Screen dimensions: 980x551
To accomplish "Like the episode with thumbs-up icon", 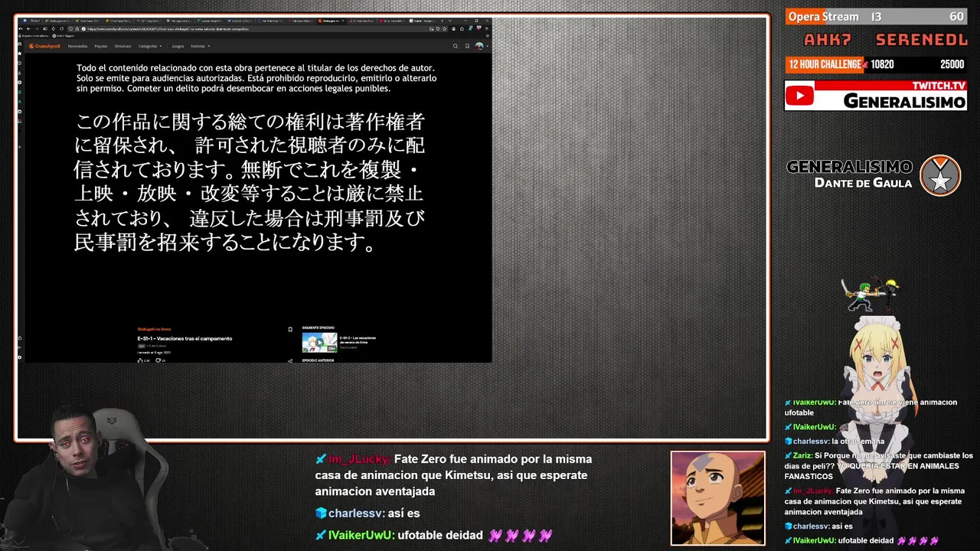I will point(140,360).
